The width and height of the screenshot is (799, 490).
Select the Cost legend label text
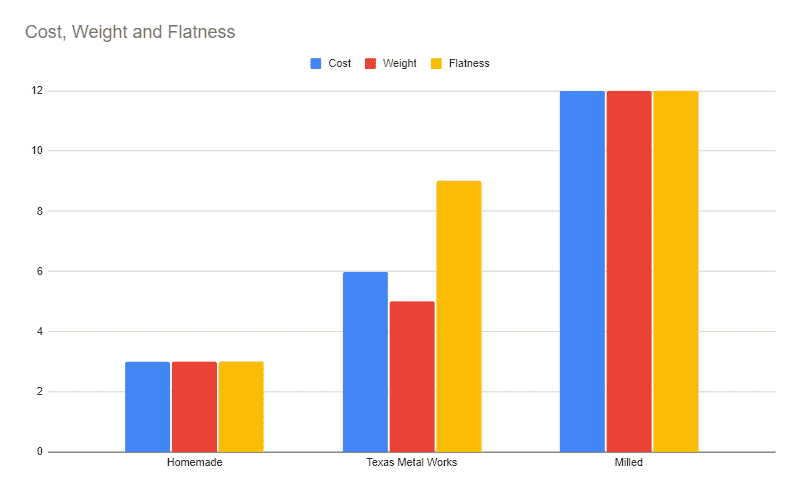click(339, 63)
